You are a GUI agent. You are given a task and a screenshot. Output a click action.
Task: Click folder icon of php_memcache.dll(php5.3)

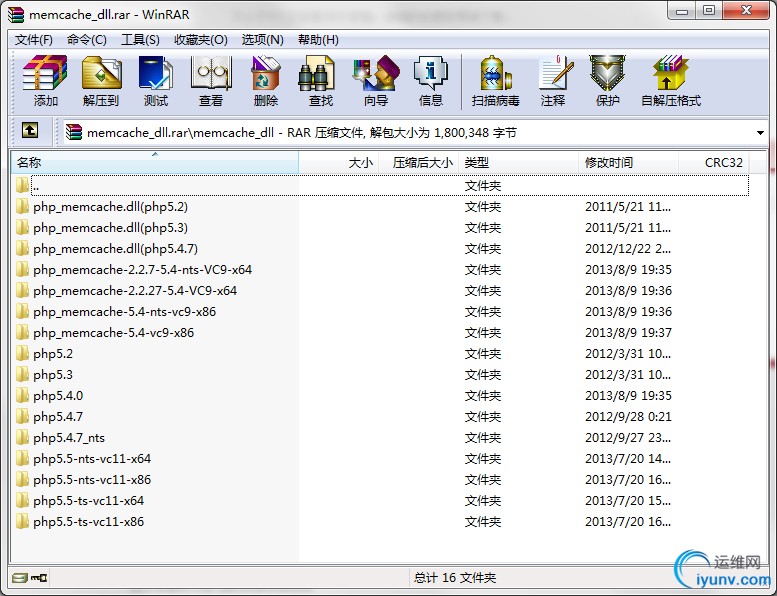[x=22, y=228]
